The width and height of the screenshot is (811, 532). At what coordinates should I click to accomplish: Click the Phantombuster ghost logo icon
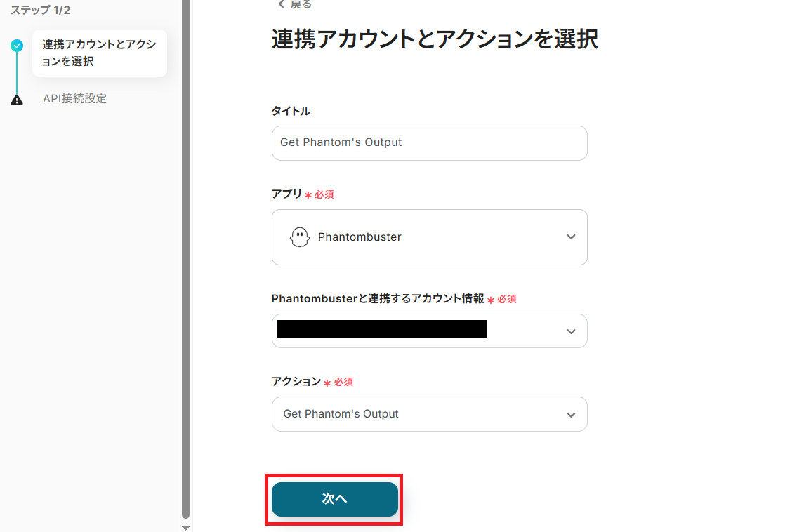300,237
